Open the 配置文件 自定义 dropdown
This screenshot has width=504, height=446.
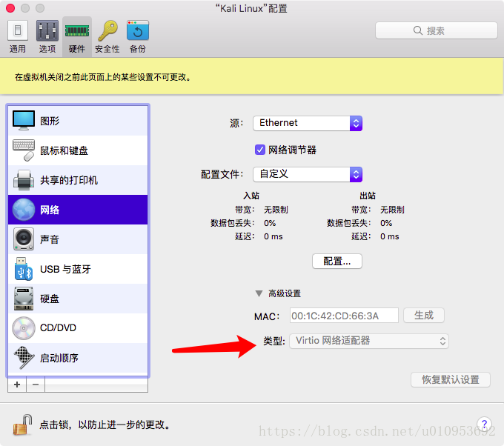point(308,174)
